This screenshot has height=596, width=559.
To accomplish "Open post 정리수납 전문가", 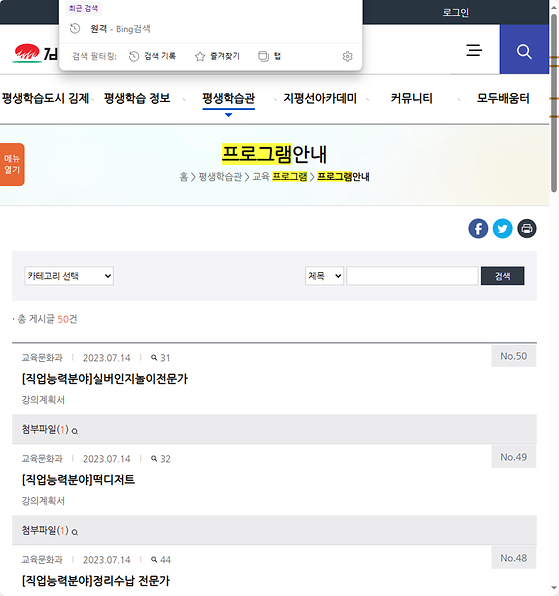I will (x=96, y=581).
